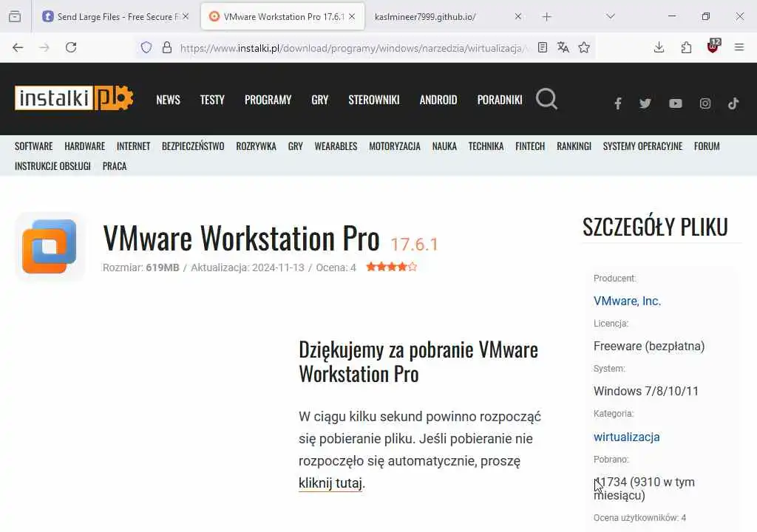The image size is (757, 532).
Task: Open the Extensions menu
Action: tap(686, 47)
